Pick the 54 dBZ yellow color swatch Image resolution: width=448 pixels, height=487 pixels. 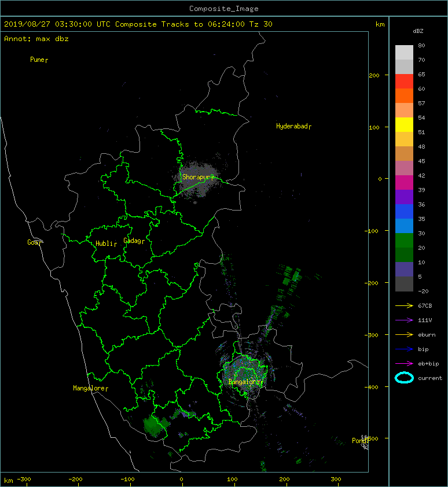click(404, 124)
